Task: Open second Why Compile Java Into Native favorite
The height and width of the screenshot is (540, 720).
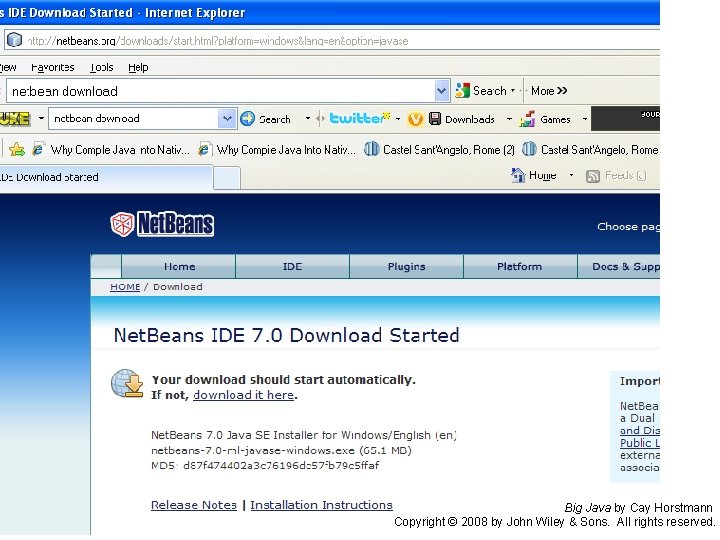Action: click(277, 150)
